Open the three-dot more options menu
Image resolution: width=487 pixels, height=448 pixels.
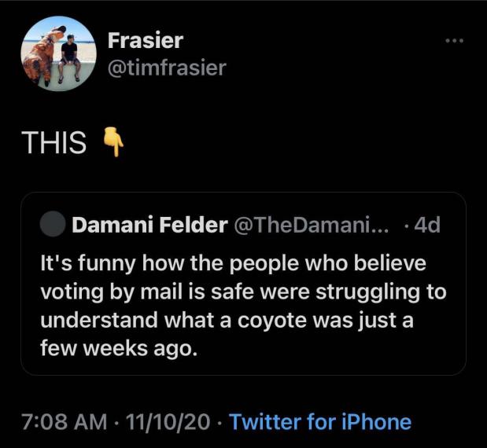[456, 41]
